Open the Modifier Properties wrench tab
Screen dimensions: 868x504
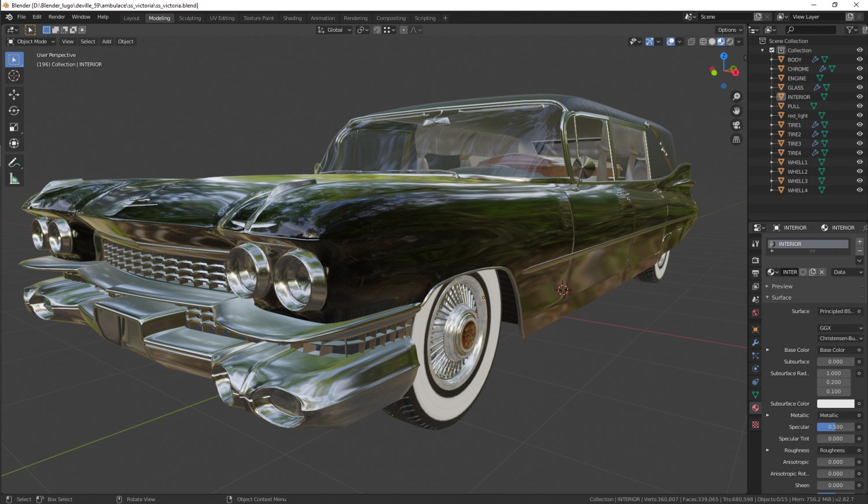(755, 343)
